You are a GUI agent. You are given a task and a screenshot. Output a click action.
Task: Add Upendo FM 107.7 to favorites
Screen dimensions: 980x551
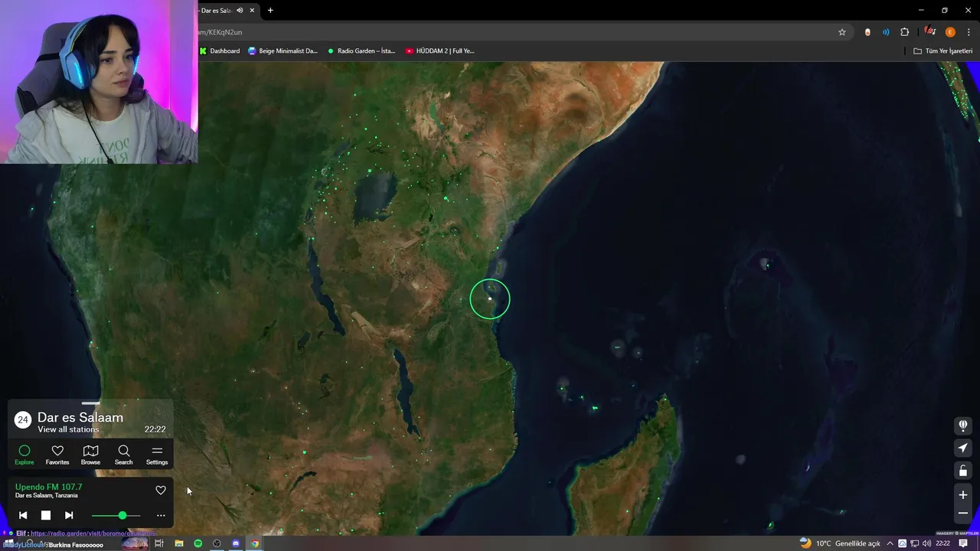pyautogui.click(x=161, y=491)
